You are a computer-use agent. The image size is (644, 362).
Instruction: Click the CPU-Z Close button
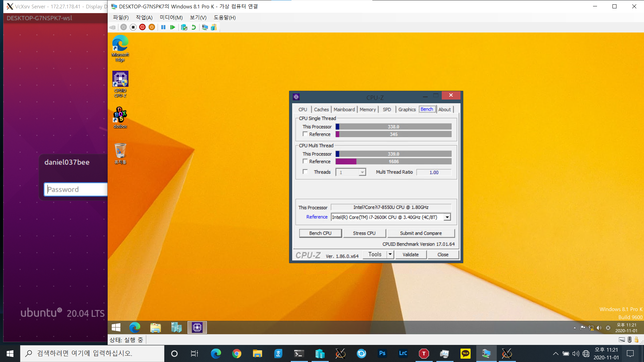click(x=443, y=255)
